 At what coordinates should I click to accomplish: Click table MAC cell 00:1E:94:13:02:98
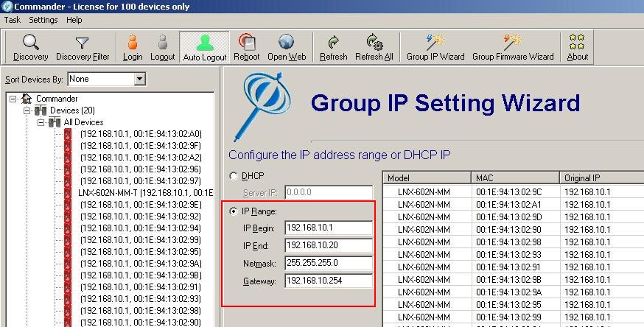pyautogui.click(x=509, y=242)
